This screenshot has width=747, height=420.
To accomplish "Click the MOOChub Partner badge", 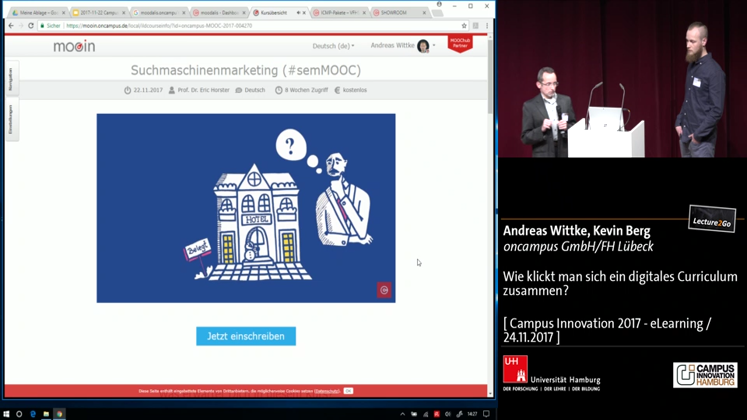I will pyautogui.click(x=460, y=44).
